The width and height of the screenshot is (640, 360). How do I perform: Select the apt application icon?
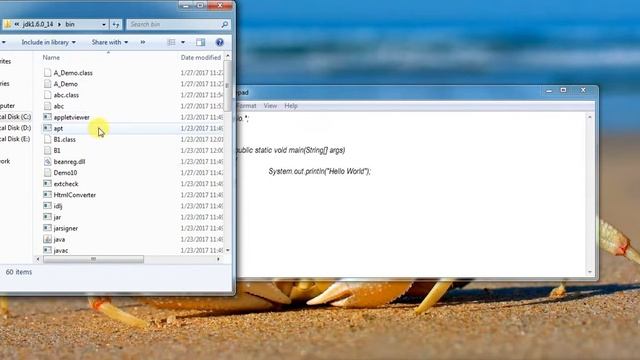coord(47,128)
